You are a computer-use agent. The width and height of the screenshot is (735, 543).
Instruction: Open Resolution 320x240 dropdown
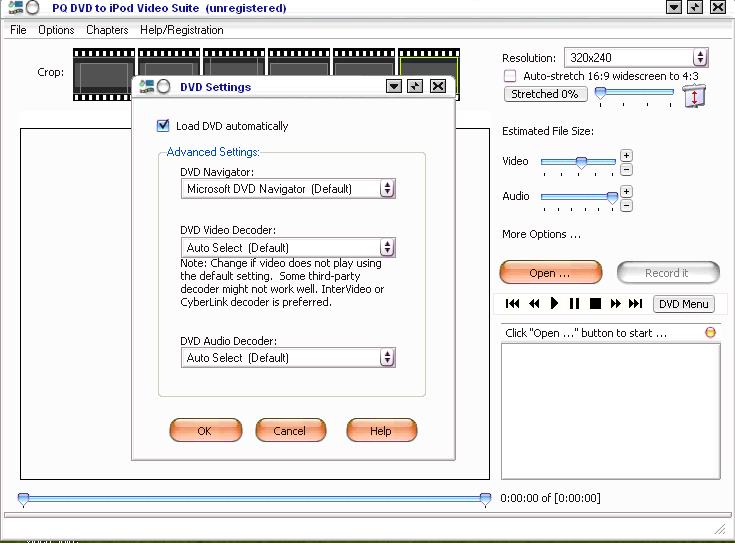tap(700, 58)
